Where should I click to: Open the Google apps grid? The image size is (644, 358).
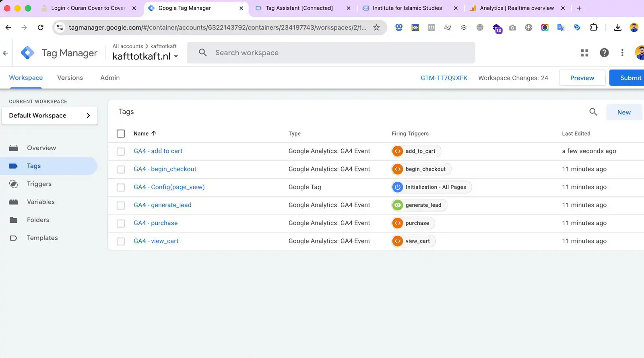tap(584, 53)
